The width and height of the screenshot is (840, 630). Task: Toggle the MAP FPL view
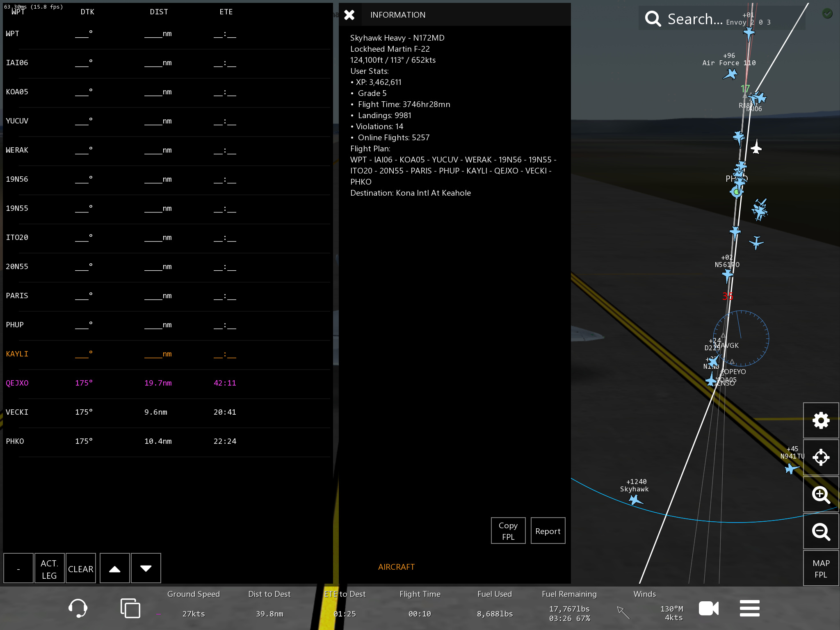[821, 568]
